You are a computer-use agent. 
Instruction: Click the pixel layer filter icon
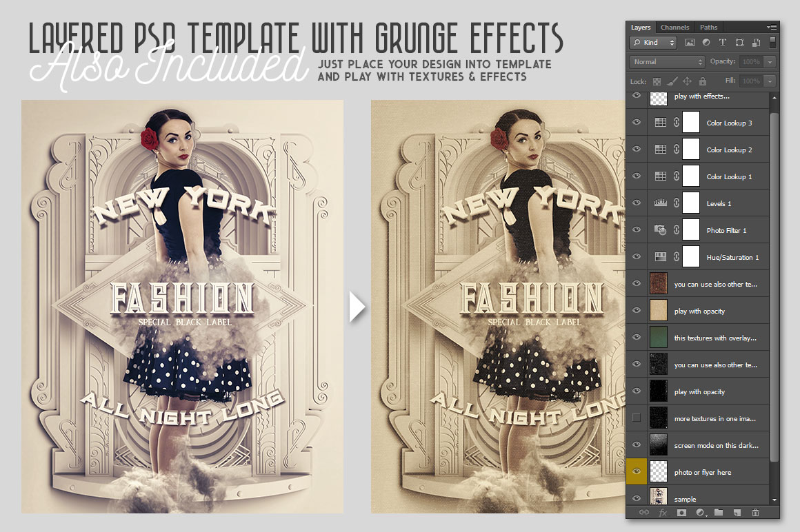click(690, 43)
